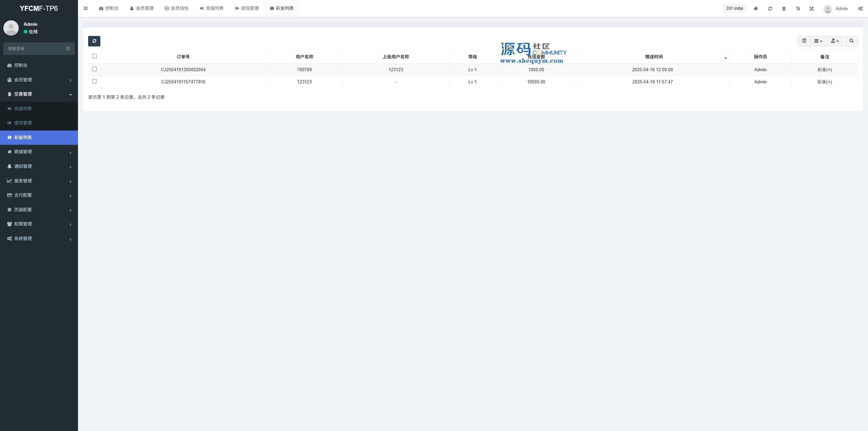Click the 搜索菜单 search field

pos(35,49)
